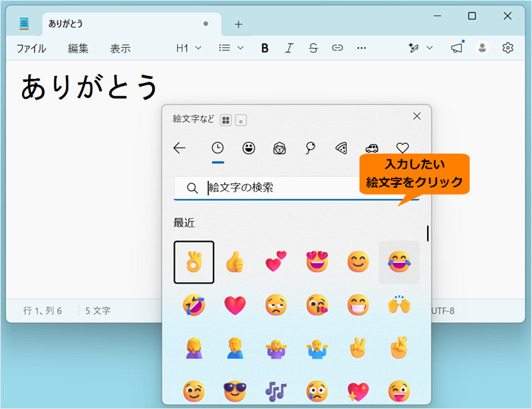Open the celebrations and objects category
Screen dimensions: 532x409
[x=310, y=148]
